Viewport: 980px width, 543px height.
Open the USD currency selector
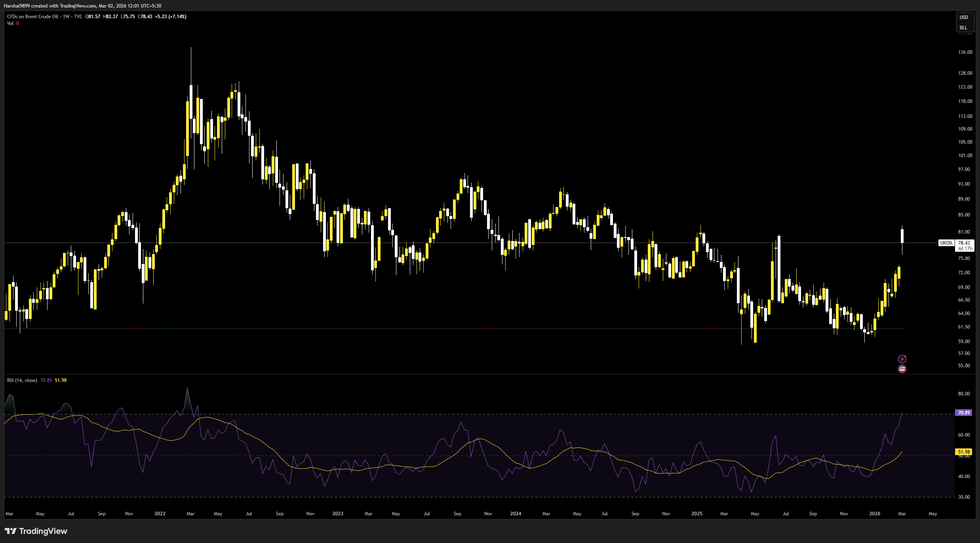pyautogui.click(x=964, y=17)
